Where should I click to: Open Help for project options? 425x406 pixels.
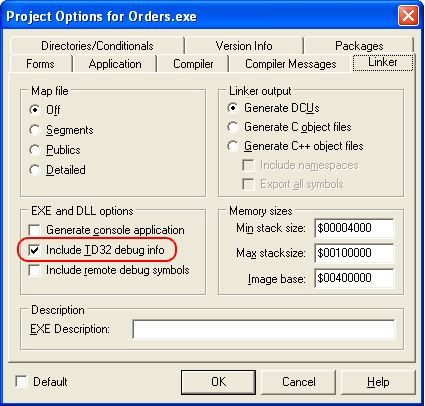tap(378, 382)
